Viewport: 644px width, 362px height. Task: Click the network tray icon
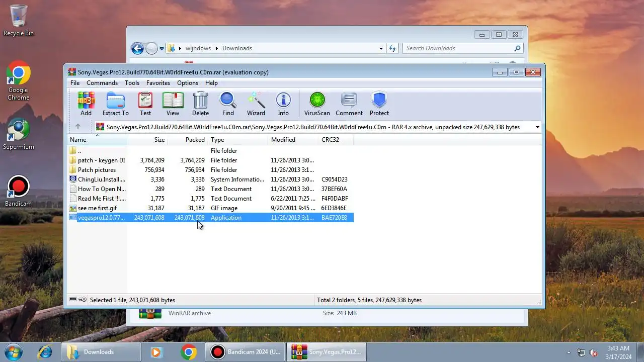pos(581,352)
